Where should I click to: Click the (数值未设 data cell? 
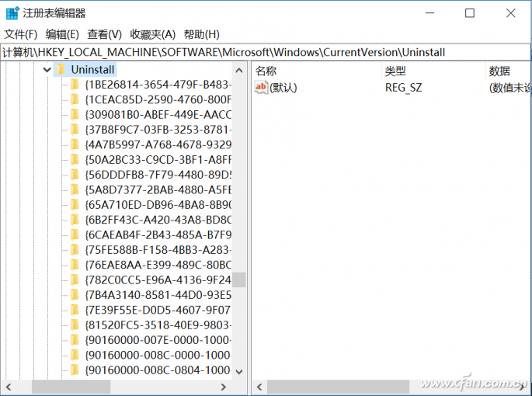tap(509, 88)
